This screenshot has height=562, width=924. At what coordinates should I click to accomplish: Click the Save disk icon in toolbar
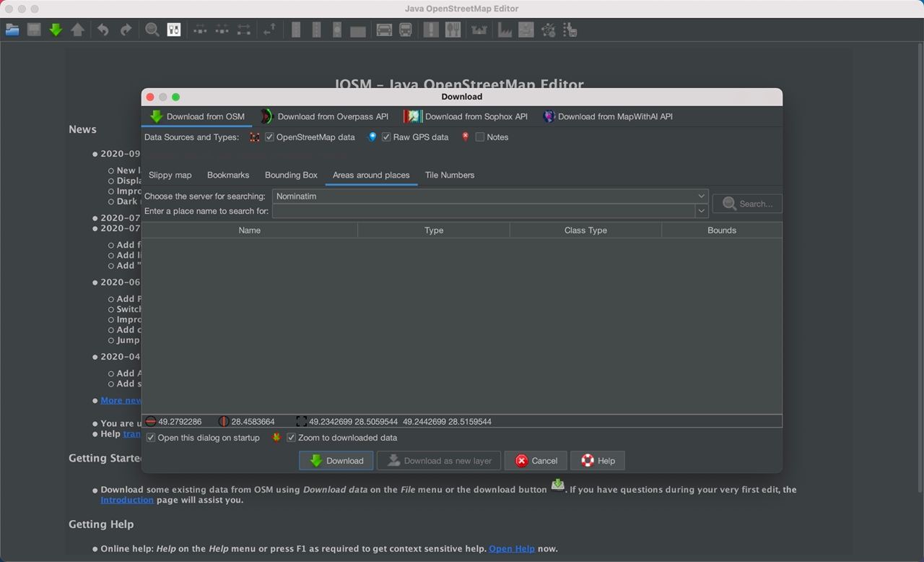pyautogui.click(x=34, y=30)
